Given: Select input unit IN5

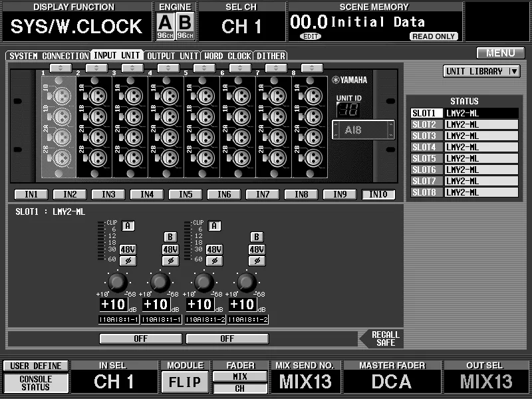Looking at the screenshot, I should point(186,194).
